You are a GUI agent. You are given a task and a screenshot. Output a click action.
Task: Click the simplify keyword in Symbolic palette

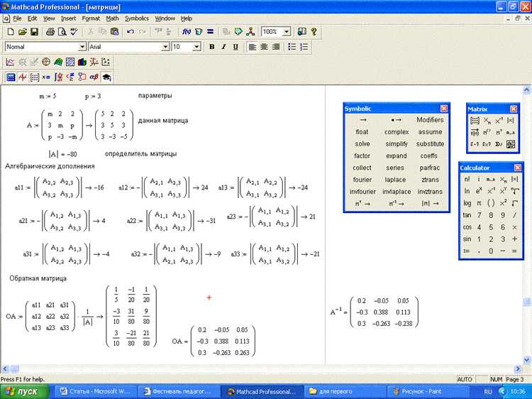(397, 143)
